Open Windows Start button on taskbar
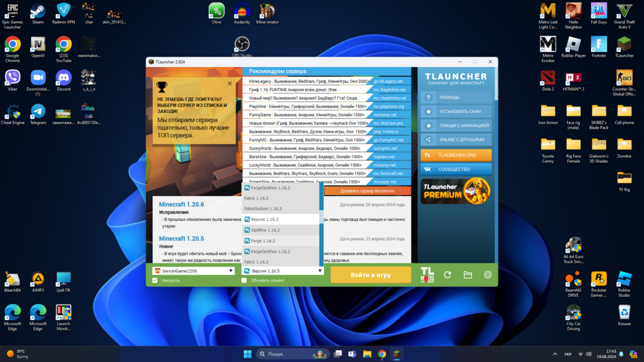 coord(248,354)
